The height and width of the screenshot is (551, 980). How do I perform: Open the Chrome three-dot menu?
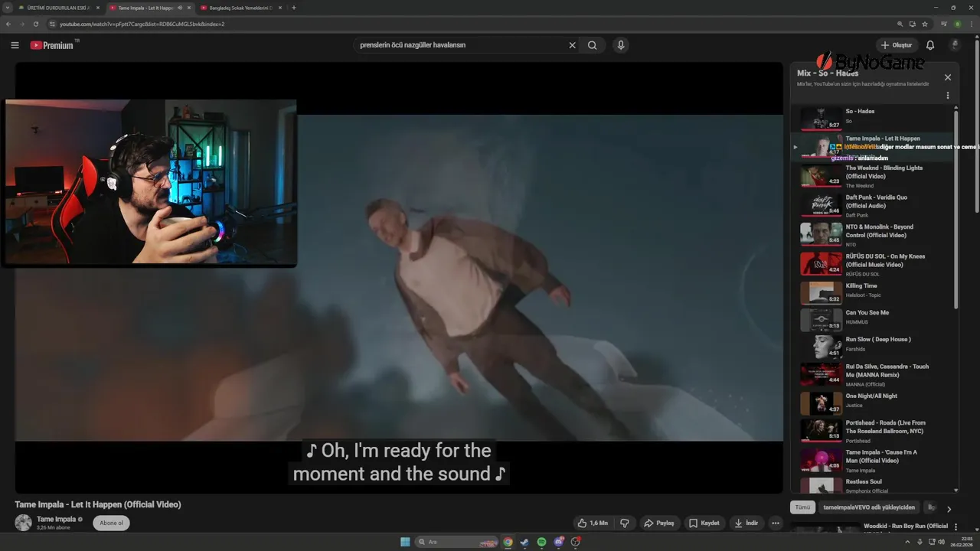(x=970, y=24)
